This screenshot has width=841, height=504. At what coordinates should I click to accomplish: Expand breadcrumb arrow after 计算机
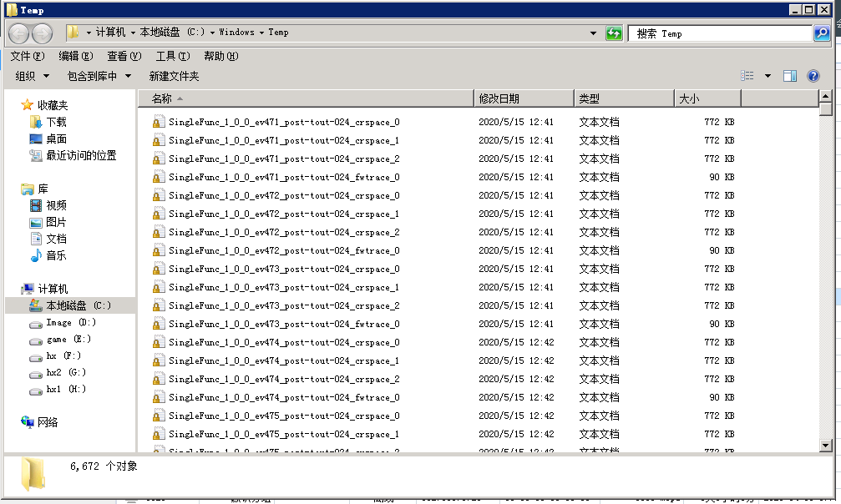pos(133,33)
